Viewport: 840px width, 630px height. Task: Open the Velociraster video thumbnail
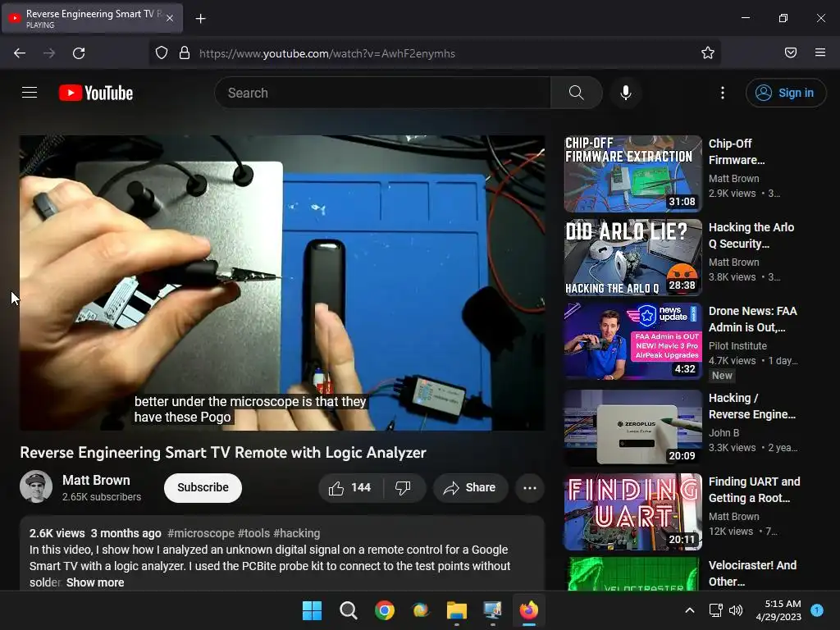[x=632, y=573]
